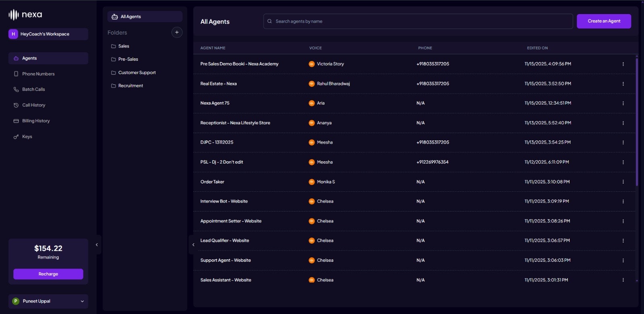Screen dimensions: 644x314
Task: Go to the Agents section
Action: pos(48,58)
